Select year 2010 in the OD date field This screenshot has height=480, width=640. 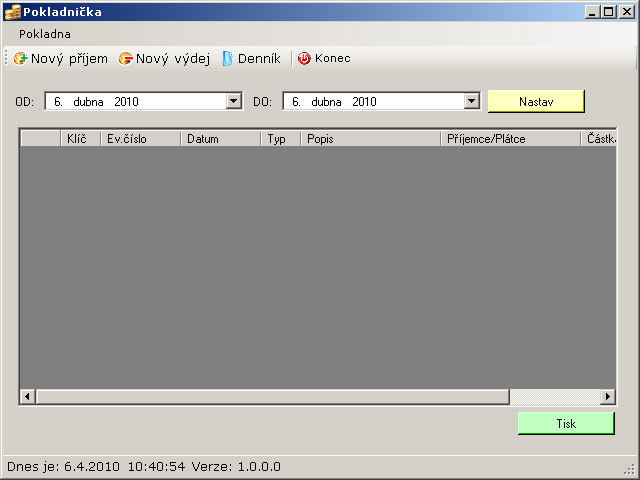[127, 102]
